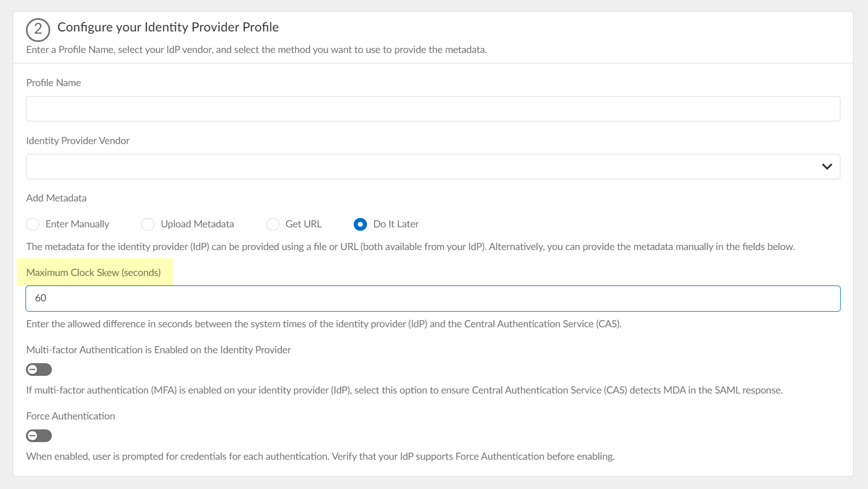The width and height of the screenshot is (868, 489).
Task: Click the Profile Name label
Action: [54, 83]
